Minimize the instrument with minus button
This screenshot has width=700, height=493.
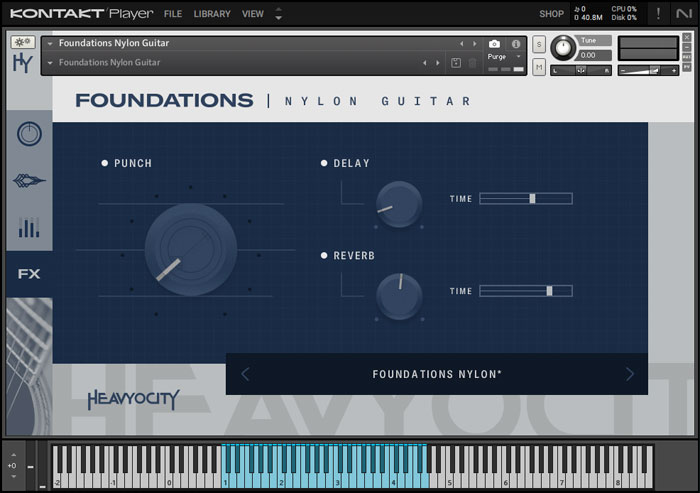687,47
